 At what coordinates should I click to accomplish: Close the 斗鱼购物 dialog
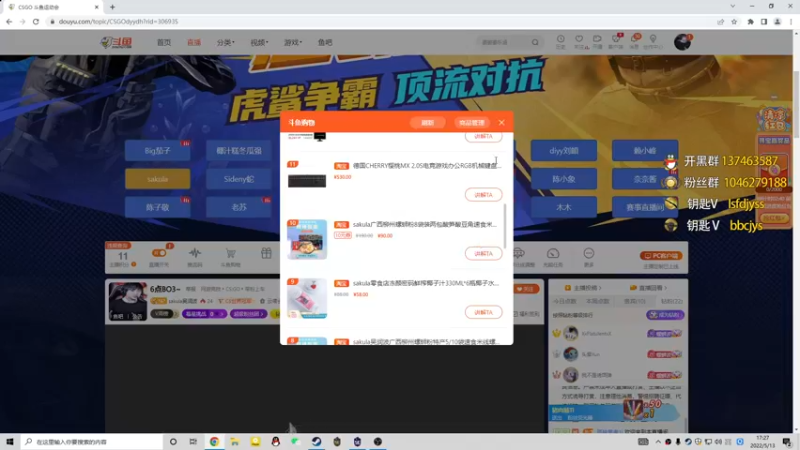point(502,122)
